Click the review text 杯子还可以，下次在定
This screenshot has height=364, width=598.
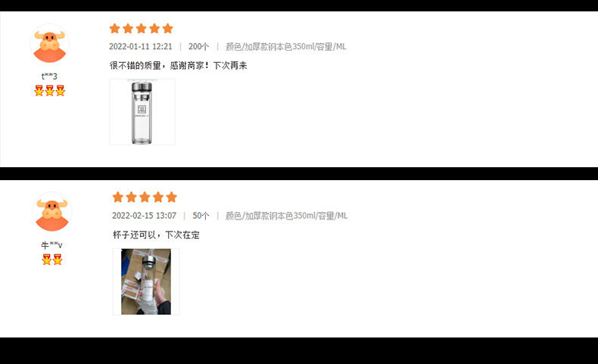(156, 235)
